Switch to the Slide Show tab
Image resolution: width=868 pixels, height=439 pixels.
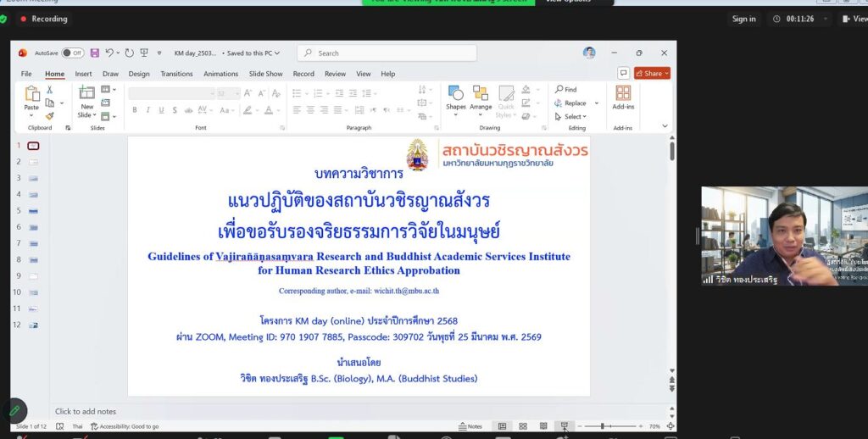pyautogui.click(x=265, y=74)
